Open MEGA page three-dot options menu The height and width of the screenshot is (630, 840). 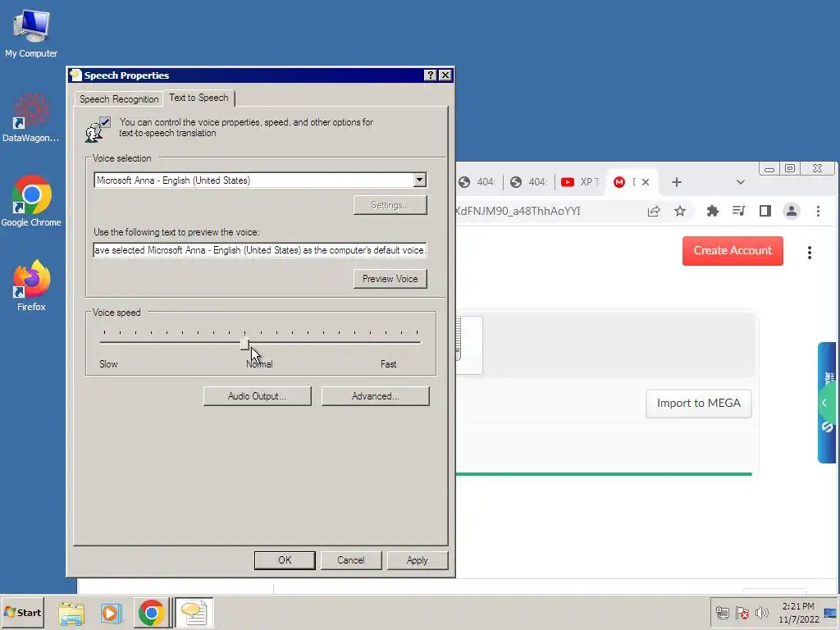pos(810,253)
